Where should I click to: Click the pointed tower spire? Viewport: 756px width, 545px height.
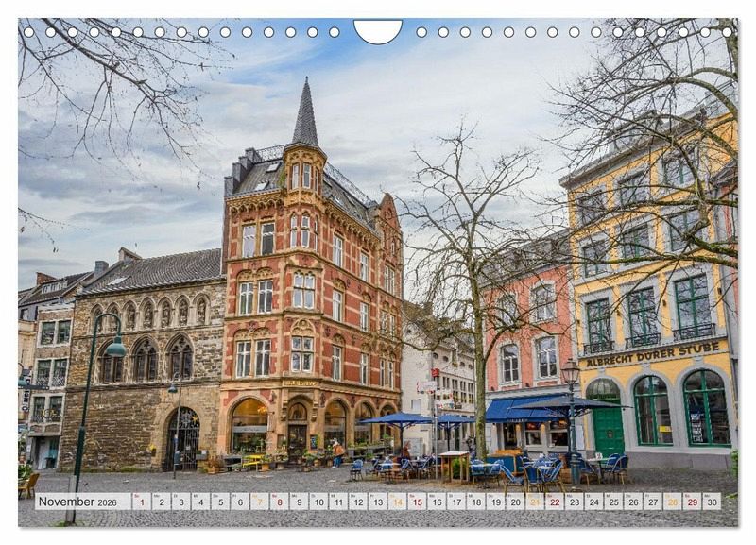click(305, 117)
